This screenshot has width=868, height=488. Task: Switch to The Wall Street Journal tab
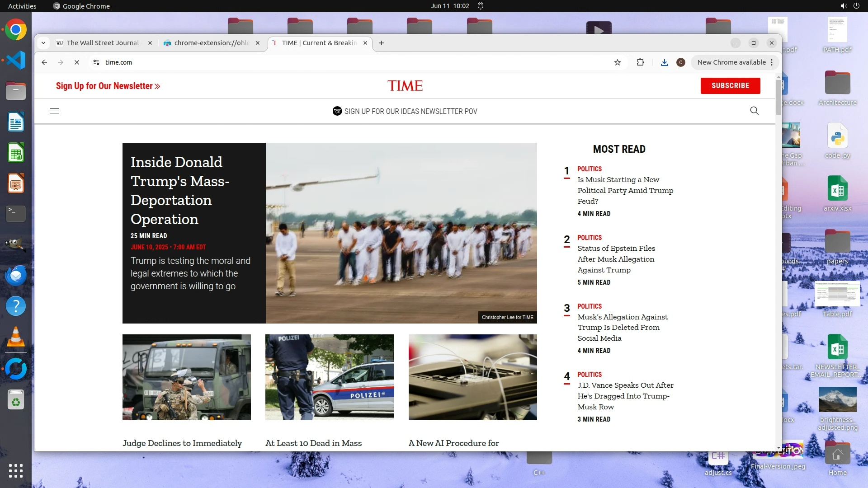tap(103, 43)
